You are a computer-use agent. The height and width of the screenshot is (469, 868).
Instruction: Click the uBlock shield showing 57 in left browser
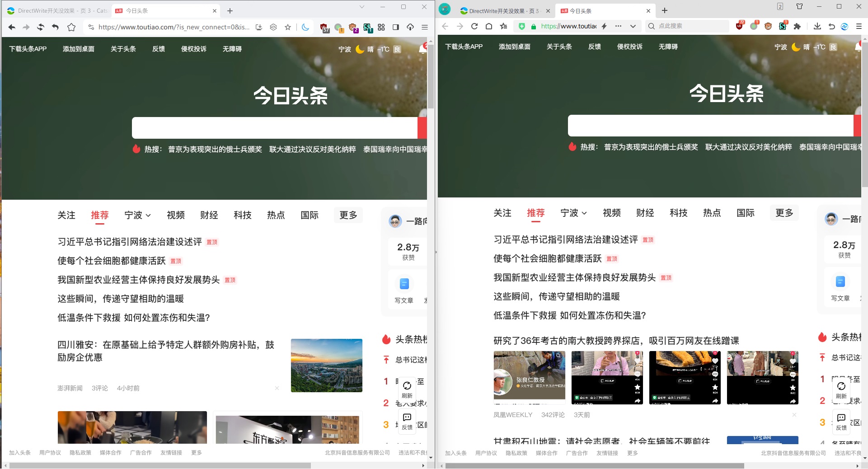click(x=324, y=28)
